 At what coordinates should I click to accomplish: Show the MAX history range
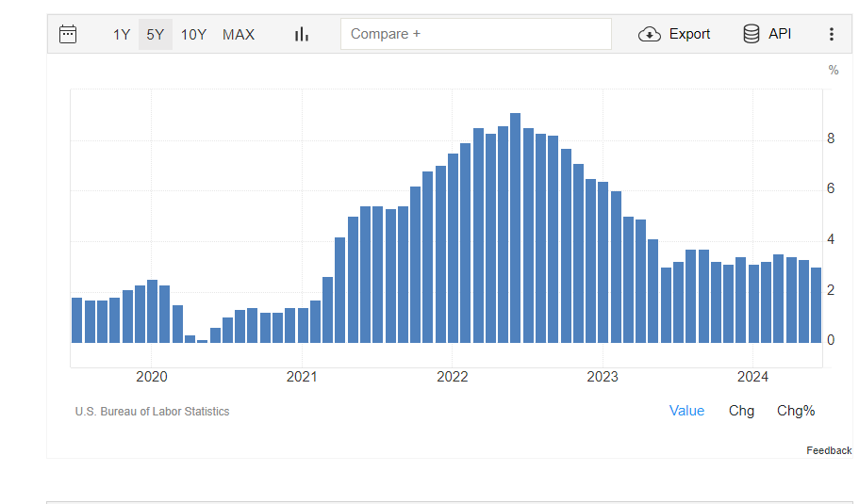tap(239, 35)
